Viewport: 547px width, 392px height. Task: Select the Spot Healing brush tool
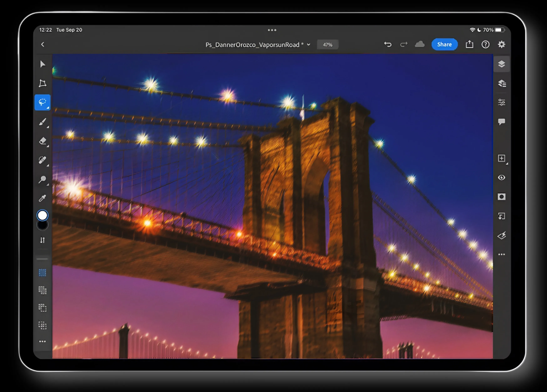(43, 160)
